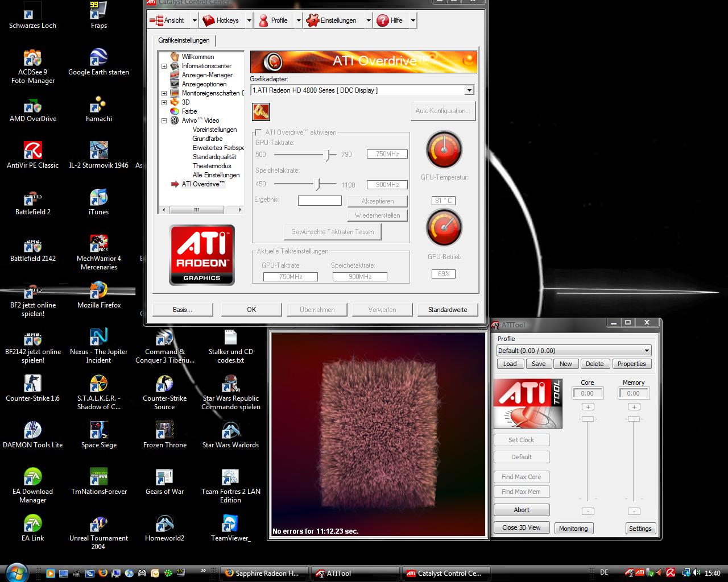Launch DAEMON Tools Lite icon

(32, 435)
